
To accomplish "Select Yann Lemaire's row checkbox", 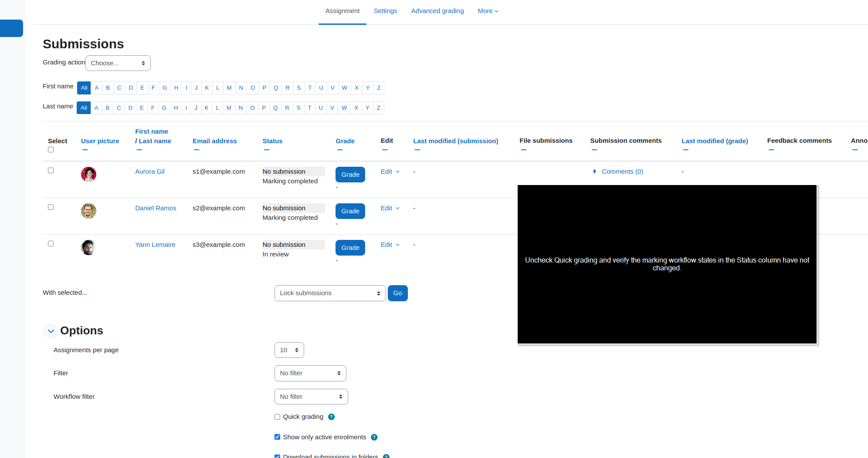I will point(51,244).
